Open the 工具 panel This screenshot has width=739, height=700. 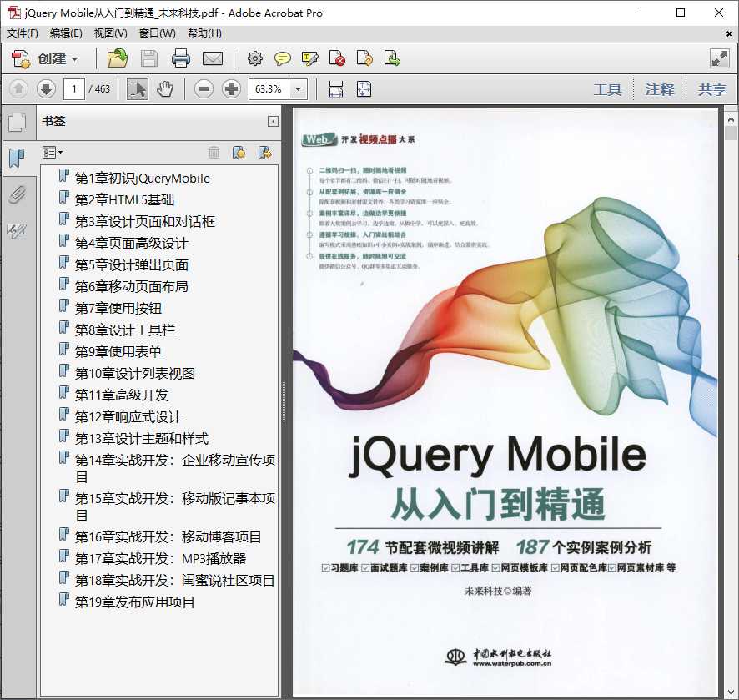pyautogui.click(x=607, y=88)
